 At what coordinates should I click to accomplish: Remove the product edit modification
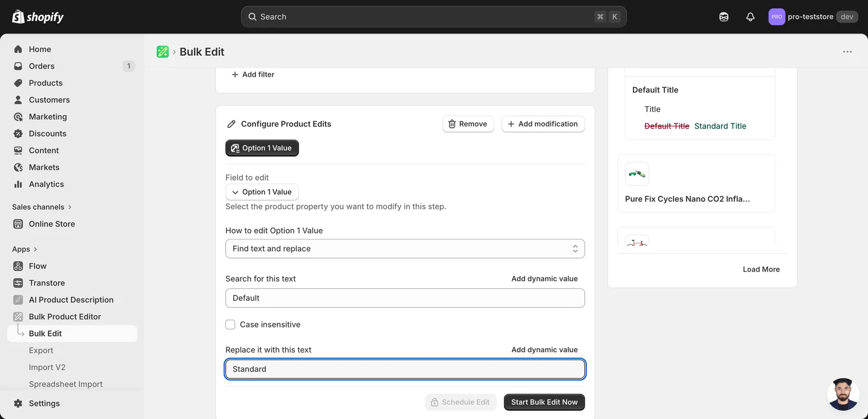(468, 124)
